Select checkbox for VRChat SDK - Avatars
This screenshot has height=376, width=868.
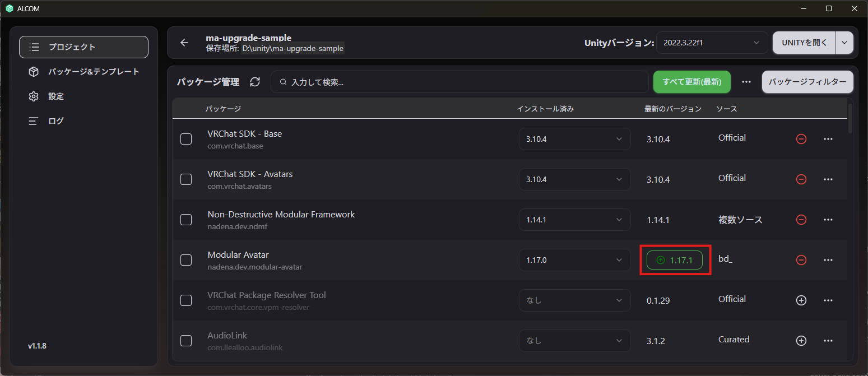click(x=186, y=179)
